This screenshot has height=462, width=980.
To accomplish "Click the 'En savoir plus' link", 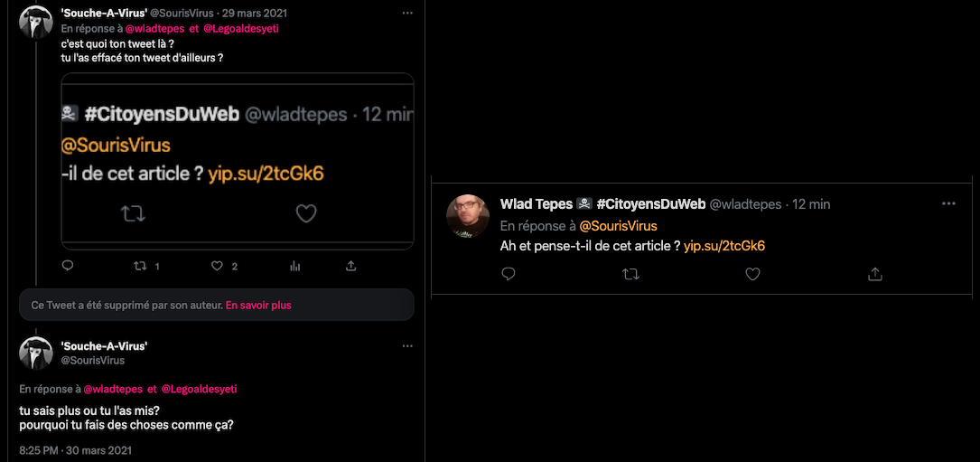I will click(258, 306).
